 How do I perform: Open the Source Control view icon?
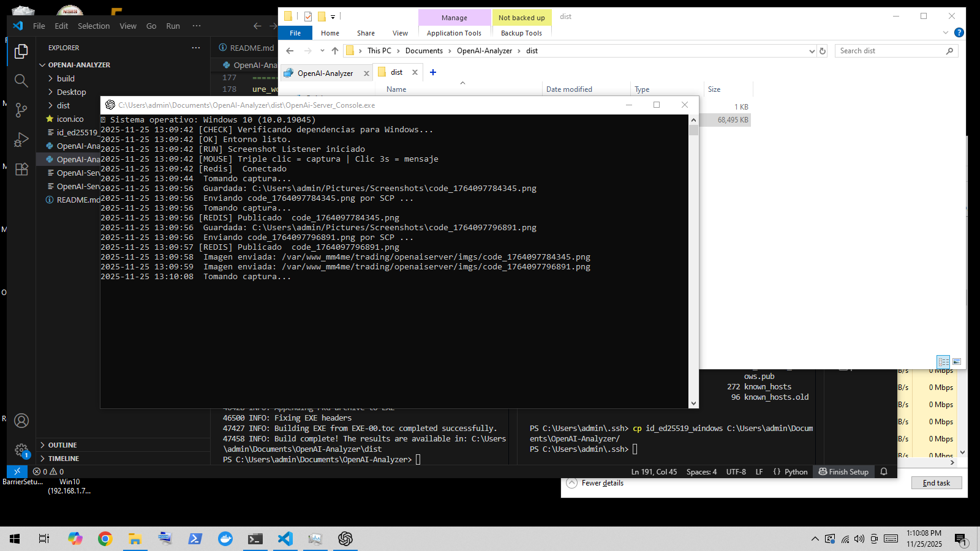[21, 110]
